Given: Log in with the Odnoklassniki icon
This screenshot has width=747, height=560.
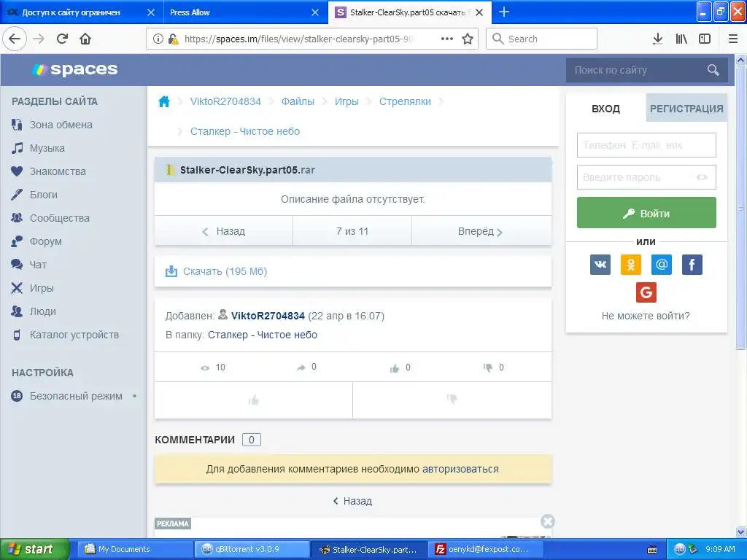Looking at the screenshot, I should [631, 264].
